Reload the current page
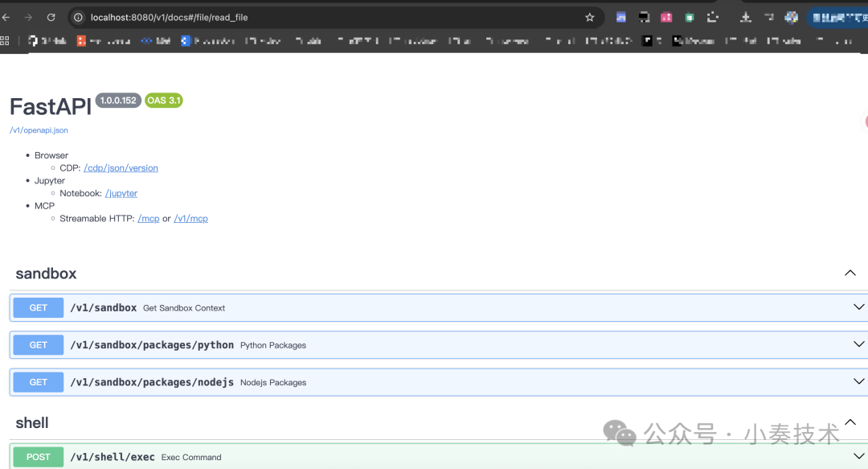Image resolution: width=868 pixels, height=469 pixels. point(50,16)
